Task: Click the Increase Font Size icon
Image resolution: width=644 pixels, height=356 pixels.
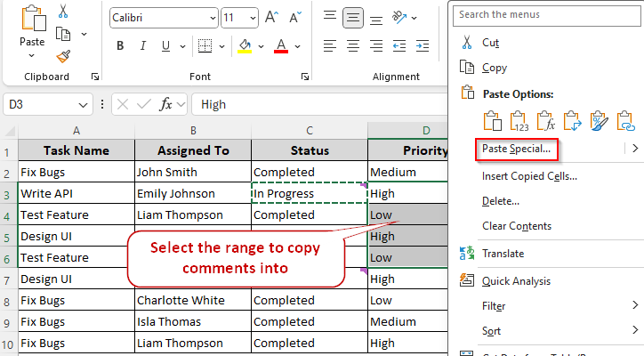Action: point(272,17)
